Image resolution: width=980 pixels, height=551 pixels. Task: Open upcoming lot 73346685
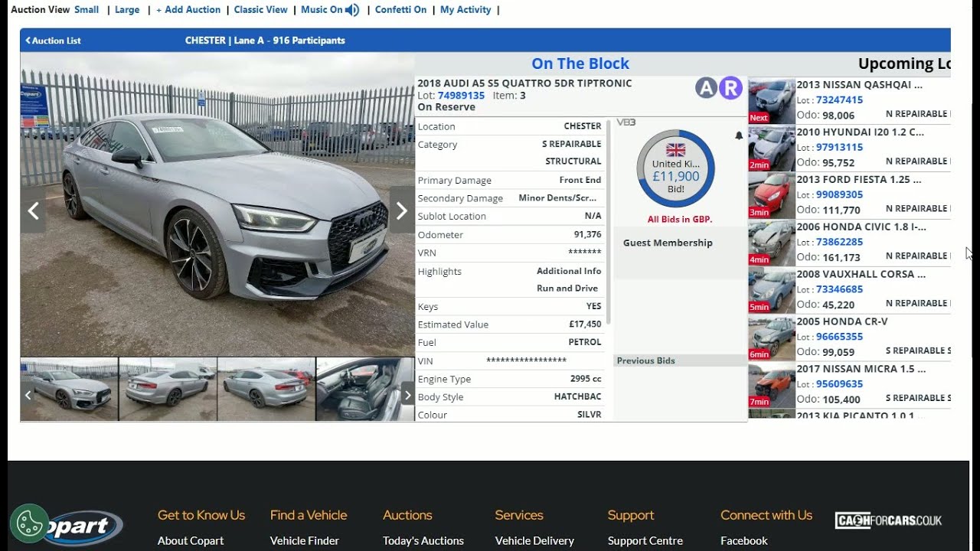pos(839,289)
